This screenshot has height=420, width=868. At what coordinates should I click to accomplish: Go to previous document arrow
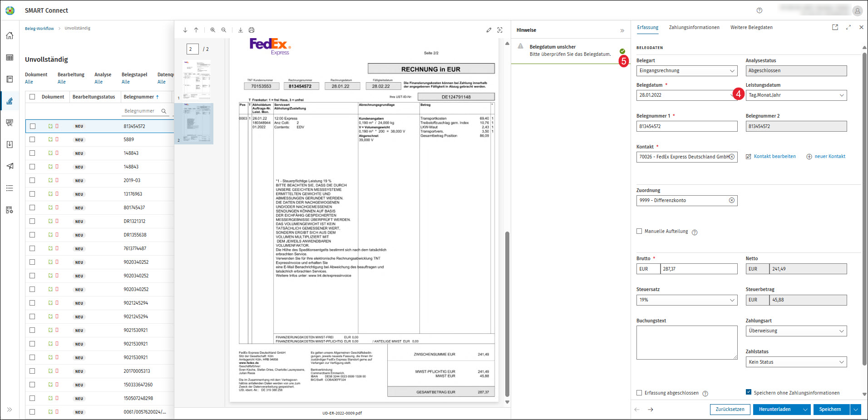[x=637, y=410]
